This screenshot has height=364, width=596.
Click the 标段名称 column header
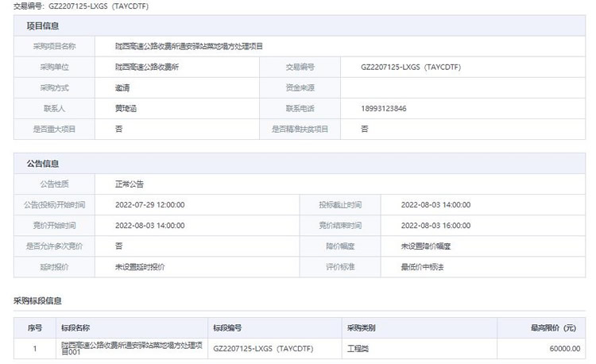pyautogui.click(x=75, y=327)
